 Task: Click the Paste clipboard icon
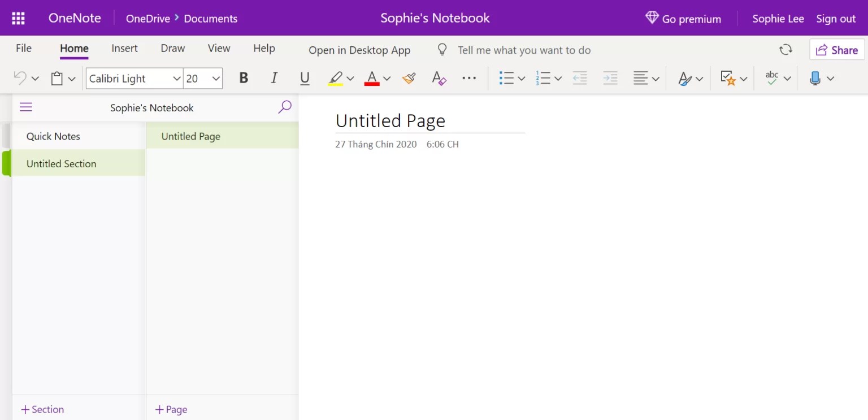coord(57,79)
